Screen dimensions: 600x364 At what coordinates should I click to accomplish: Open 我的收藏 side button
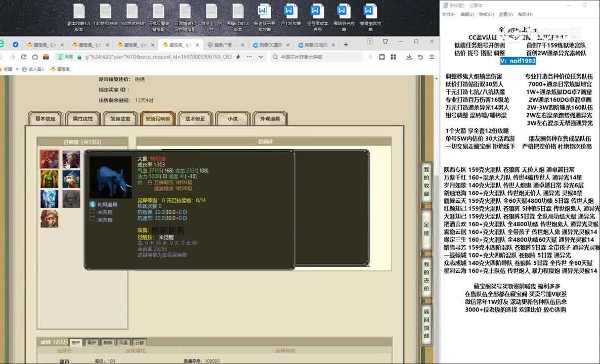426,181
